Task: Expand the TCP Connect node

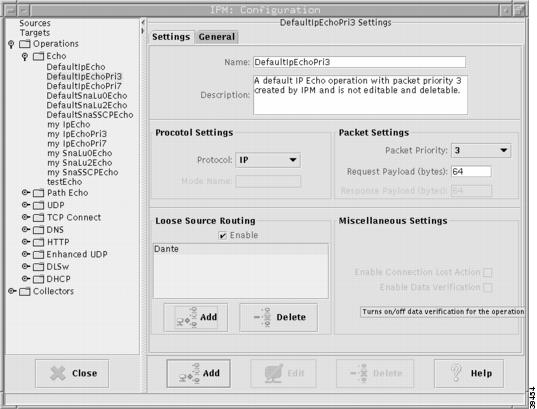Action: (26, 217)
